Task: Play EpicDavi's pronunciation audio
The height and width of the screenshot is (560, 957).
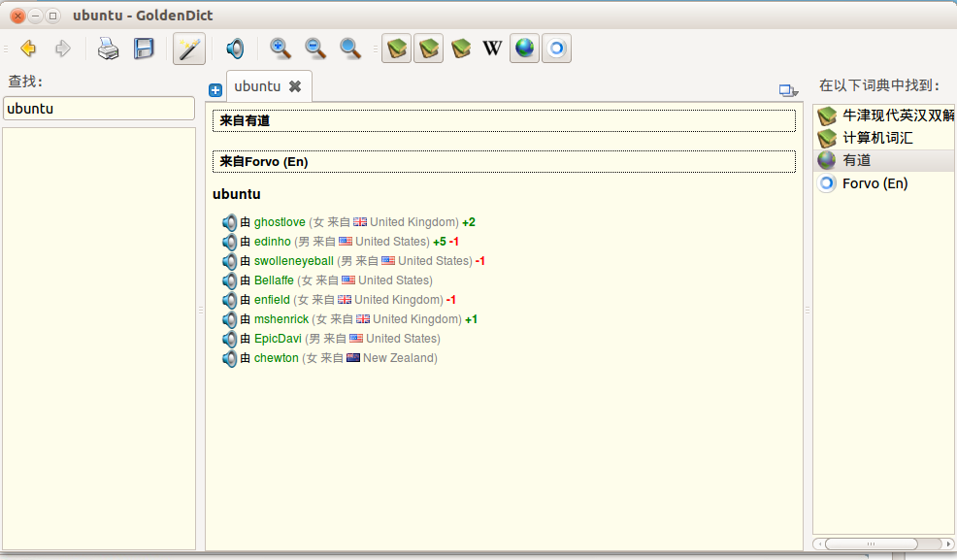Action: coord(229,339)
